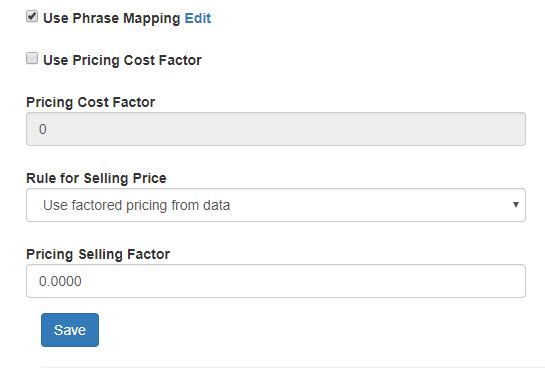Click the horizontal divider below the Save button
The width and height of the screenshot is (545, 386).
[293, 367]
